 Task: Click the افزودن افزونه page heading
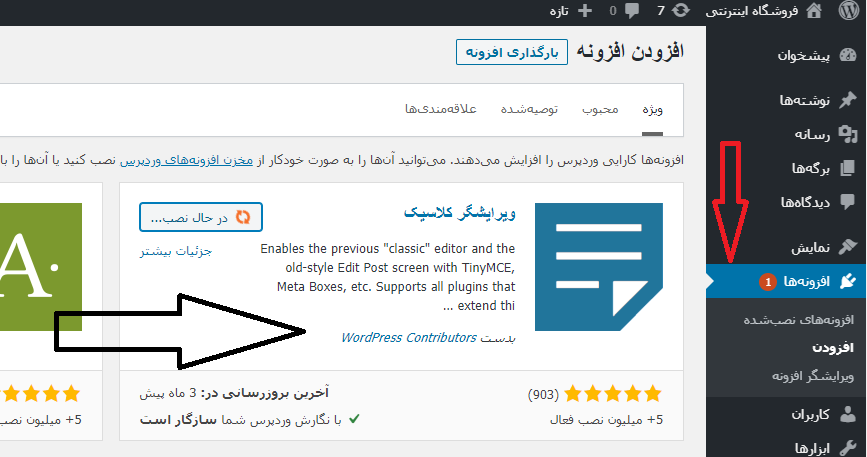[630, 51]
